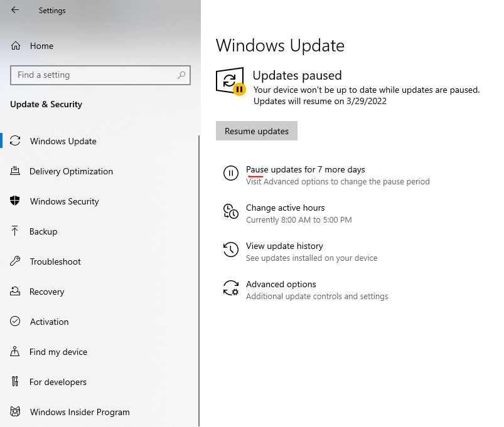The width and height of the screenshot is (504, 427).
Task: Select Find my device
Action: tap(58, 352)
